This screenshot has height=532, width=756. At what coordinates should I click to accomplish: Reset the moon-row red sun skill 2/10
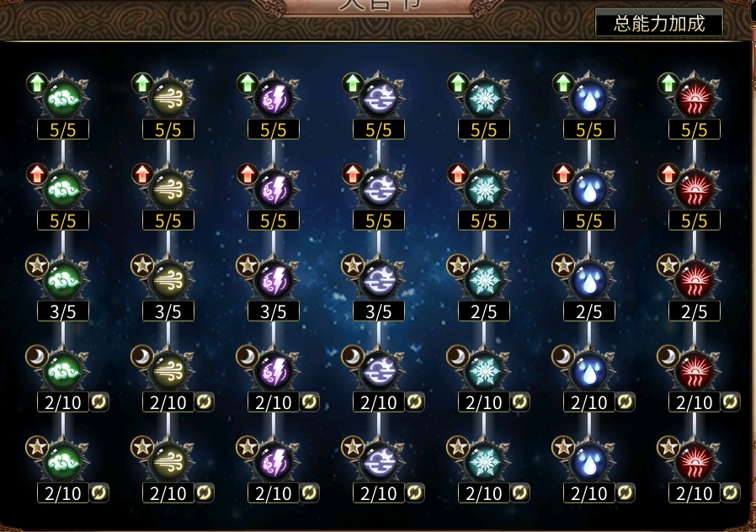[730, 402]
